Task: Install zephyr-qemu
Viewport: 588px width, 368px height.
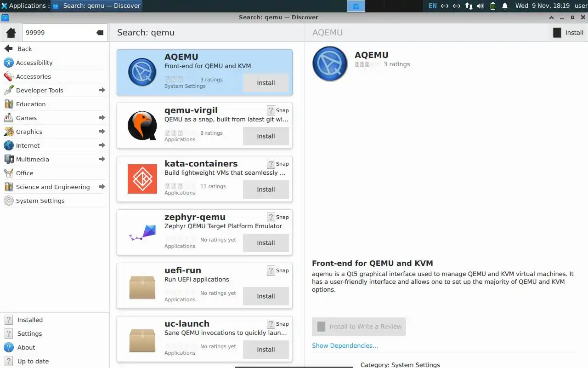Action: 266,243
